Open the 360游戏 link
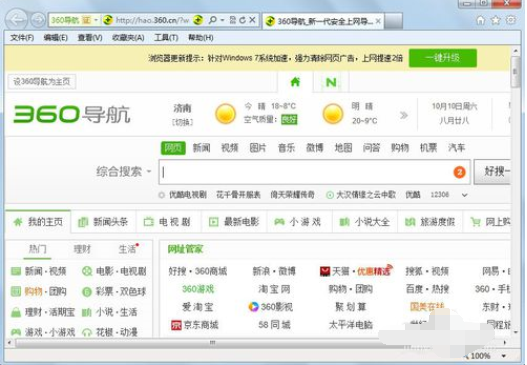The width and height of the screenshot is (527, 365). (x=198, y=289)
